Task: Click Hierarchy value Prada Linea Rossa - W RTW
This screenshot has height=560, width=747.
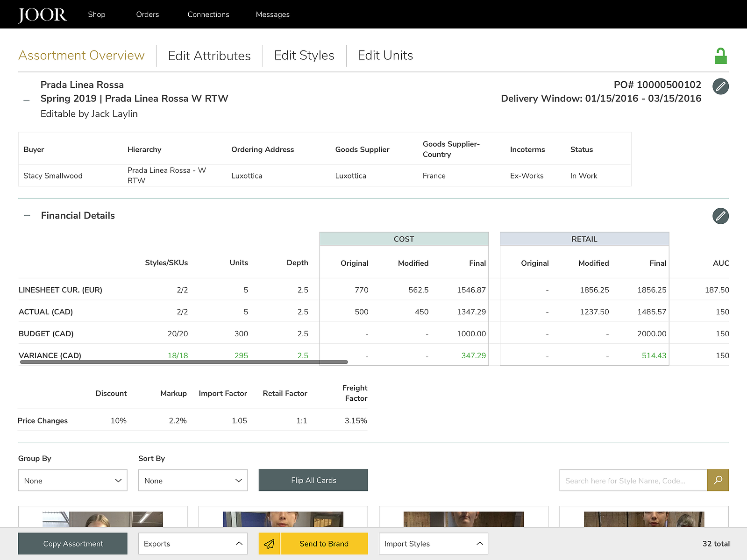Action: click(x=167, y=175)
